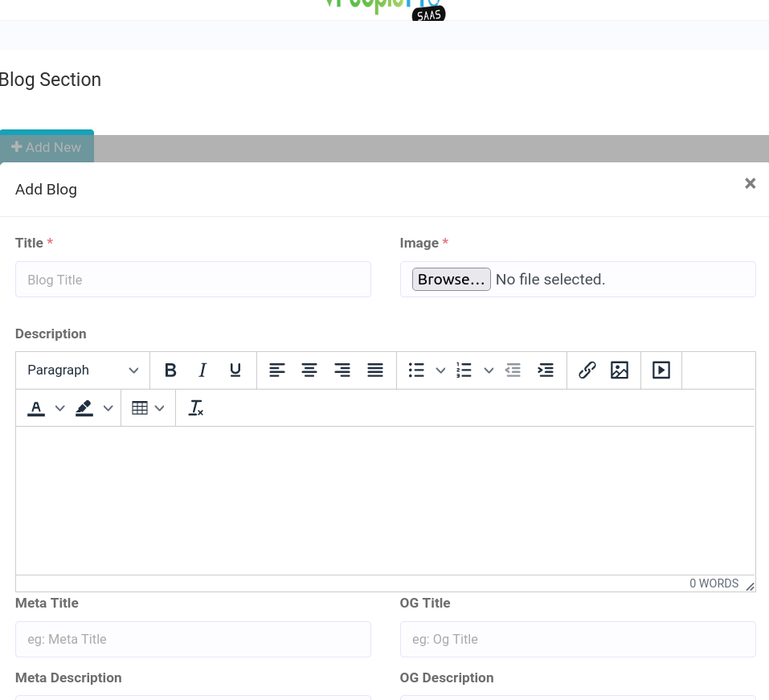
Task: Align description text to the right
Action: [x=342, y=370]
